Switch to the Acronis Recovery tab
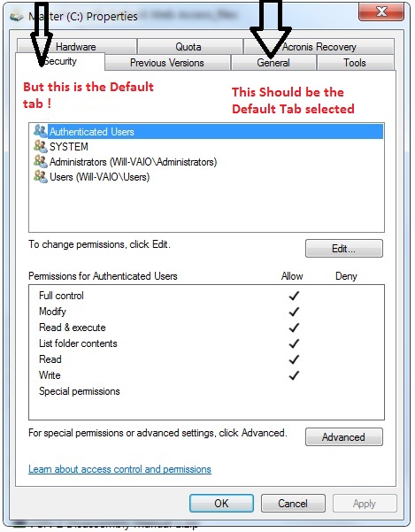The image size is (415, 532). pos(319,47)
